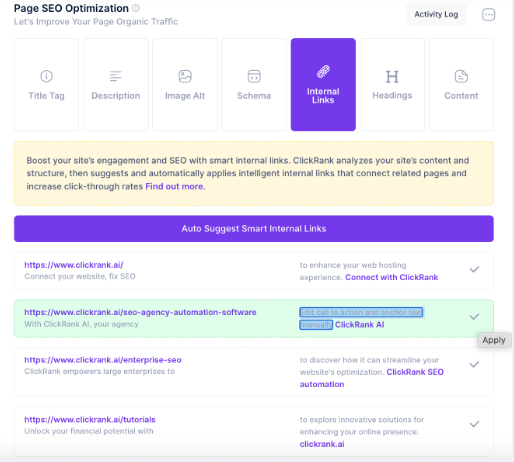
Task: Click the info icon beside Page SEO Optimization
Action: [136, 8]
